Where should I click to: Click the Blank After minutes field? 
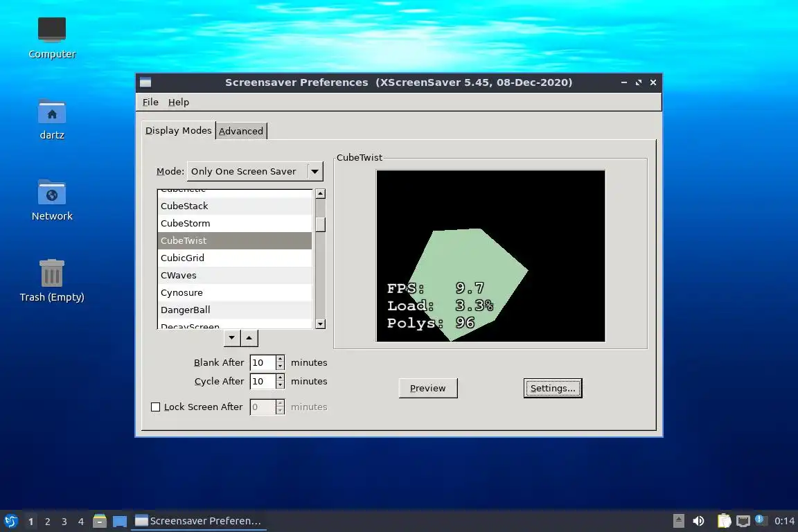(263, 362)
